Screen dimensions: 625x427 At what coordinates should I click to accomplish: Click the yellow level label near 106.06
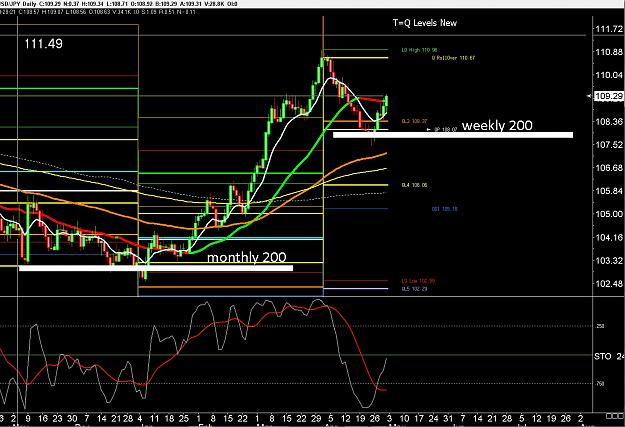tap(415, 185)
